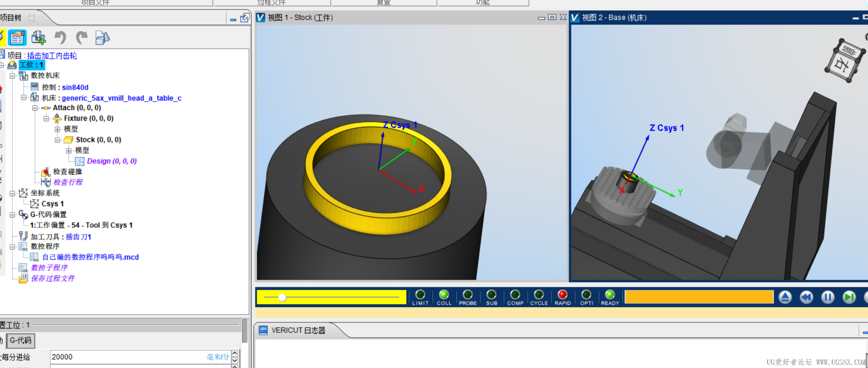Collapse the G-代码偏置 node
The height and width of the screenshot is (368, 868).
point(12,215)
